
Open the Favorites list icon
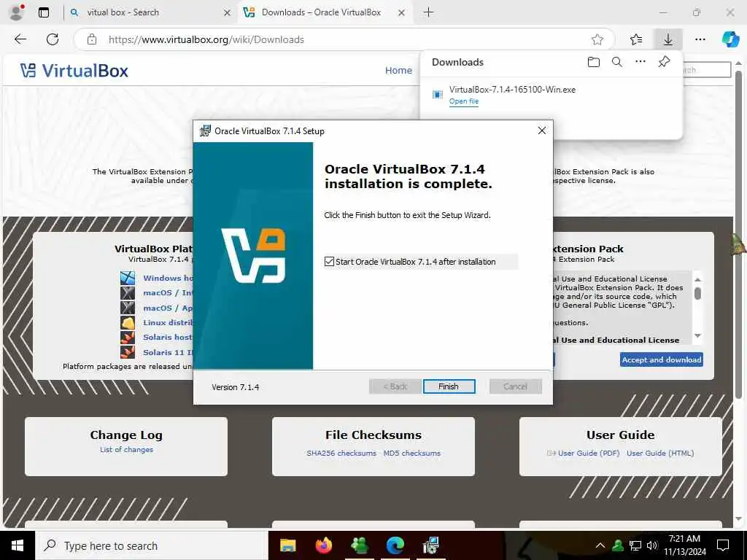coord(636,39)
